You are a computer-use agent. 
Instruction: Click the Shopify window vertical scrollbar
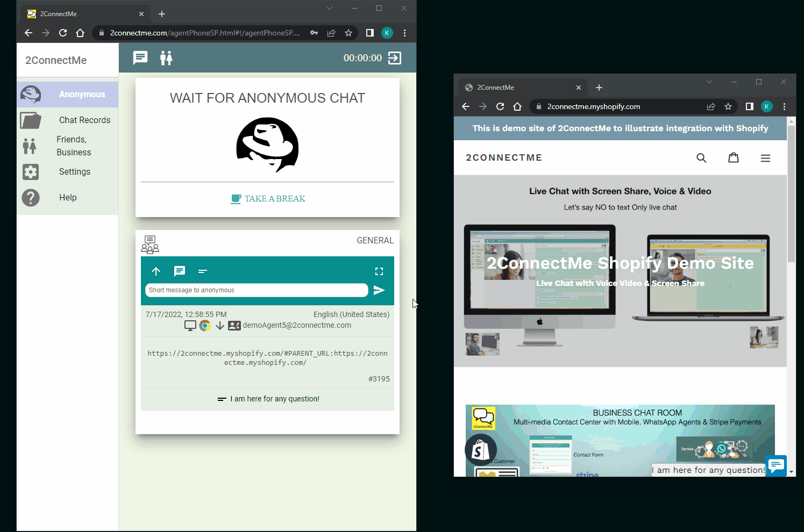[x=791, y=195]
